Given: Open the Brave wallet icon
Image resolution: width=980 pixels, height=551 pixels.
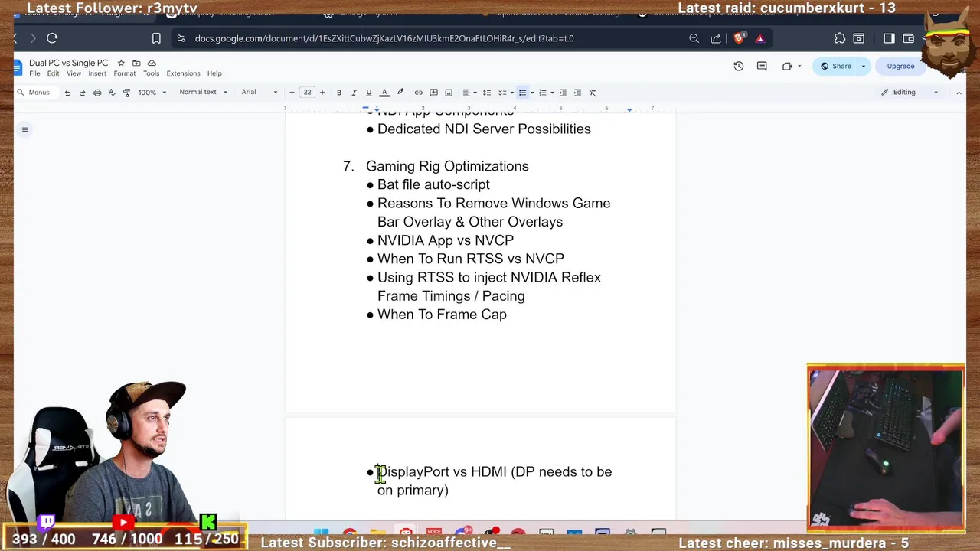Looking at the screenshot, I should point(909,38).
